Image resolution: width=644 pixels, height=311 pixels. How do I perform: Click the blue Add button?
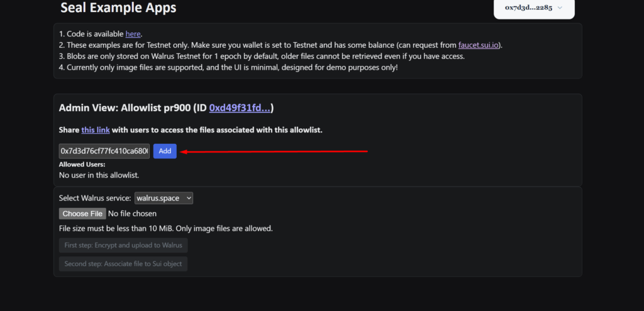click(165, 151)
